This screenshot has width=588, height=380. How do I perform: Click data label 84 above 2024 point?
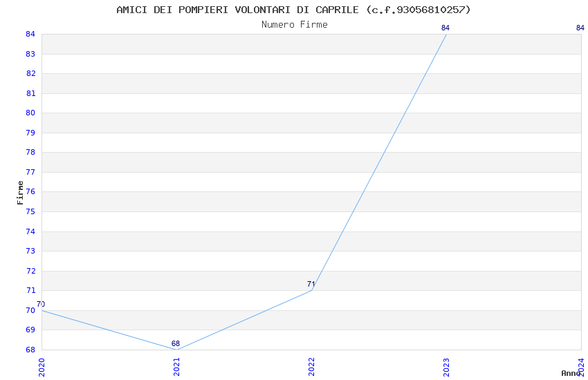pyautogui.click(x=580, y=28)
